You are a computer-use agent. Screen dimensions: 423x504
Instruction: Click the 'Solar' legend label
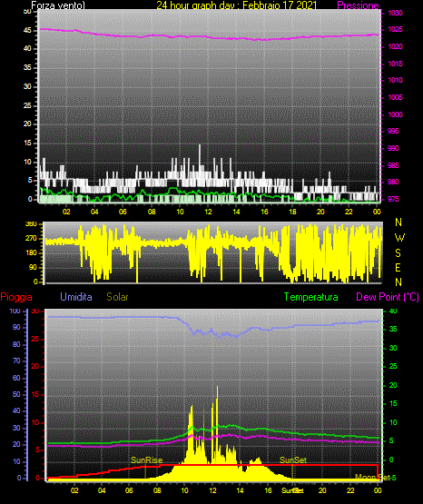(x=117, y=297)
